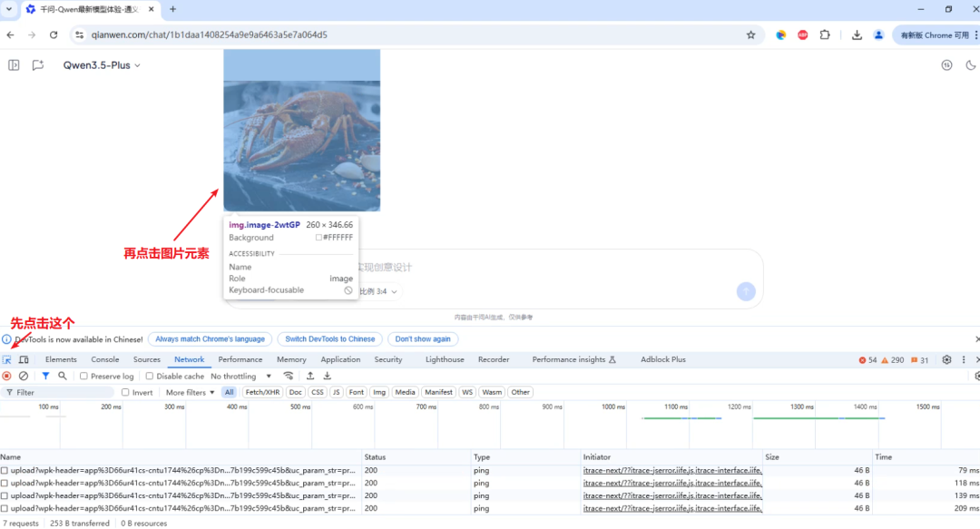Stop recording the network log

pyautogui.click(x=7, y=376)
